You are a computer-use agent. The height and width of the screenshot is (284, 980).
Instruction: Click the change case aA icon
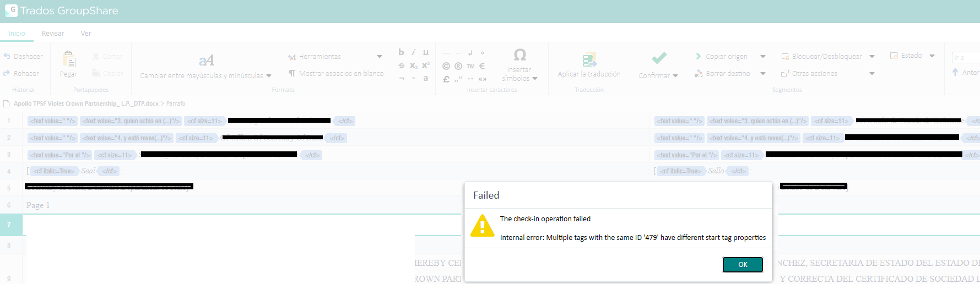pyautogui.click(x=207, y=60)
